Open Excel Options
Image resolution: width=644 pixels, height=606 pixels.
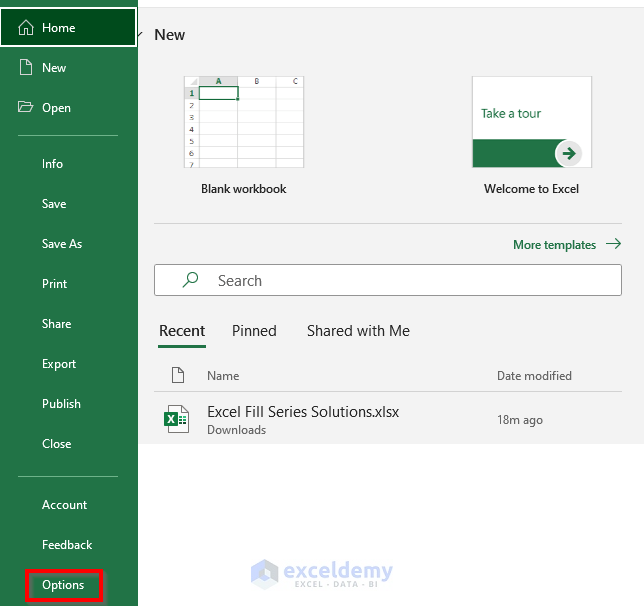pos(63,585)
